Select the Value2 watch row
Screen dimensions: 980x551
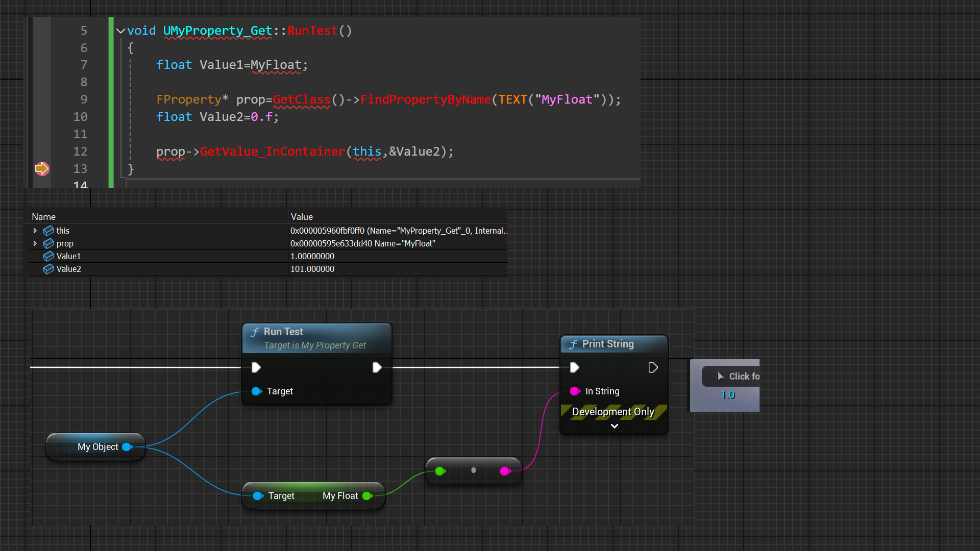69,269
